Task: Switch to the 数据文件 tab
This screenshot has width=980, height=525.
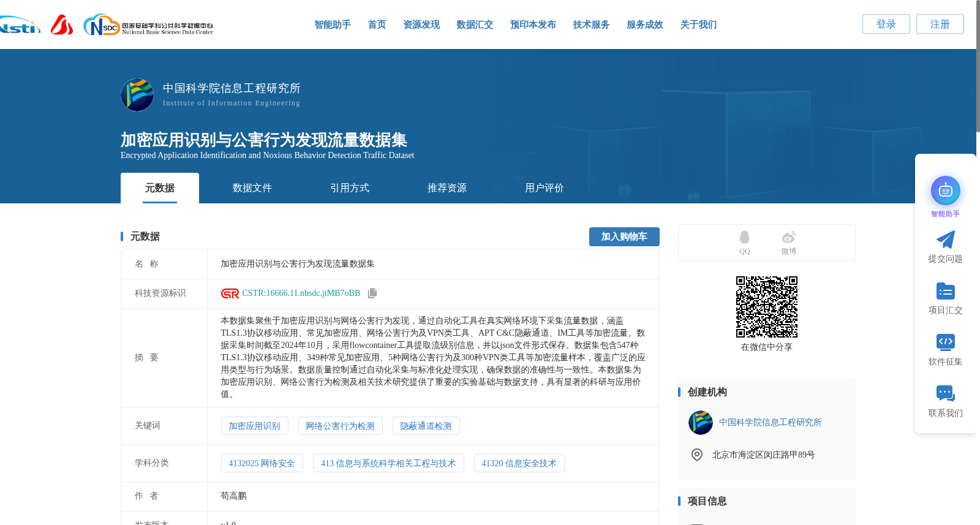Action: 252,188
